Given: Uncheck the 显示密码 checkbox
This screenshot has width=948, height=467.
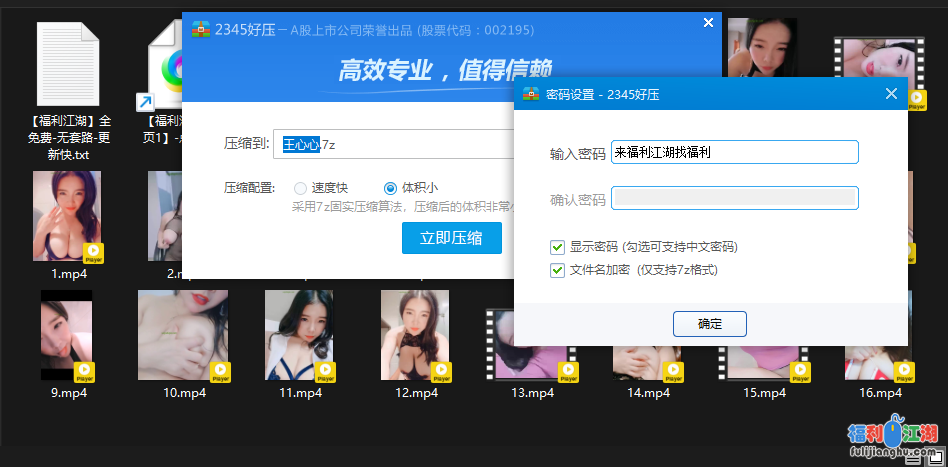Looking at the screenshot, I should click(558, 247).
